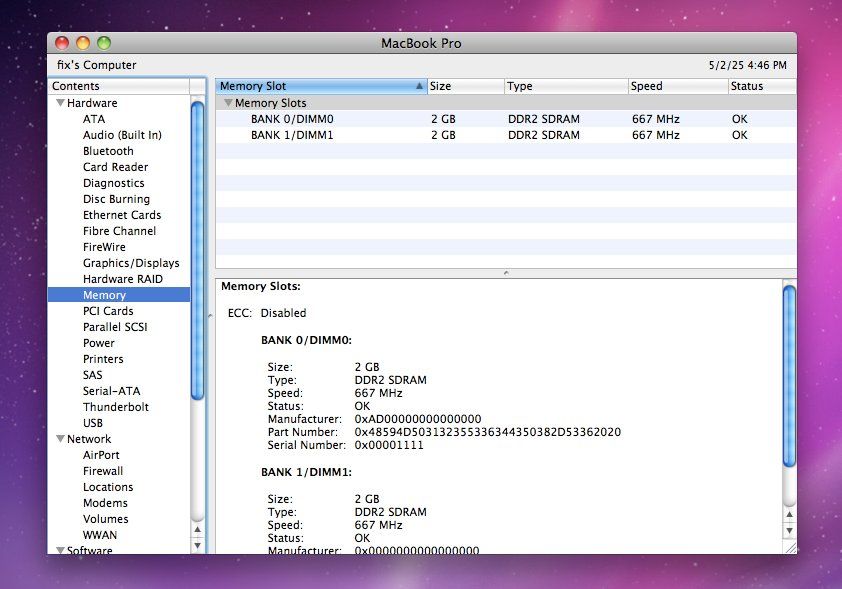Open the Power section
842x589 pixels.
tap(99, 343)
